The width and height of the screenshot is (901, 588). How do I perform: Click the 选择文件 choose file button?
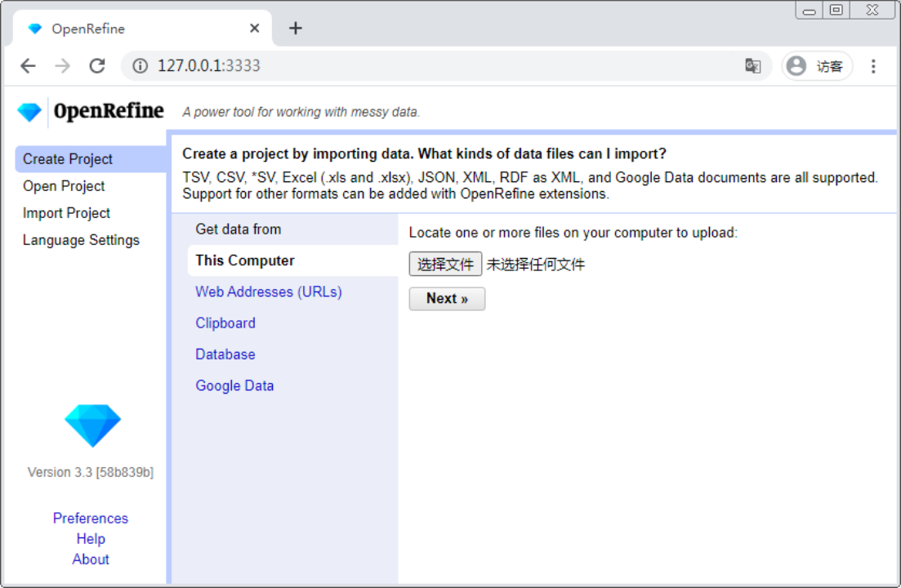445,264
